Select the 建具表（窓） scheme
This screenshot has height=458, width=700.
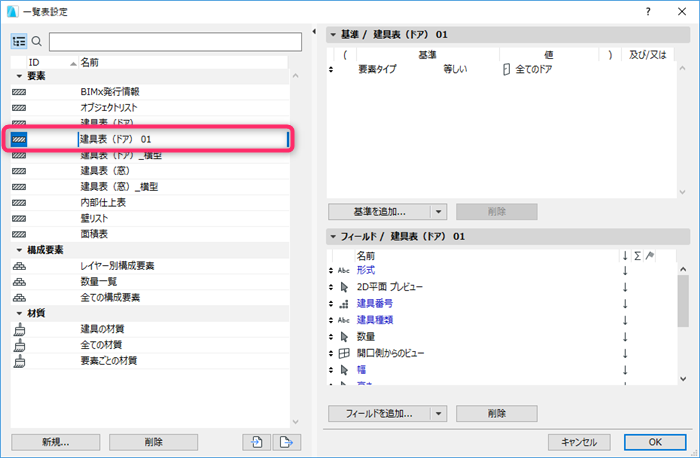click(x=150, y=171)
